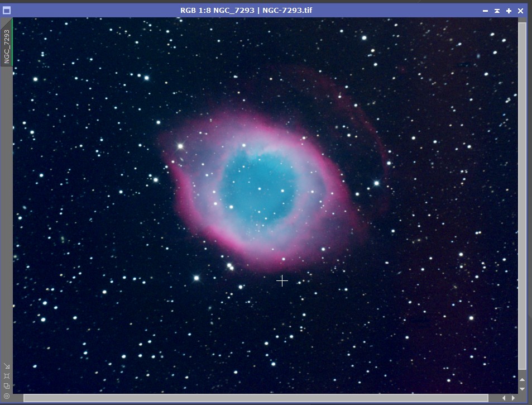The height and width of the screenshot is (405, 532).
Task: Close the NGC-7293.tif image window
Action: coord(520,11)
